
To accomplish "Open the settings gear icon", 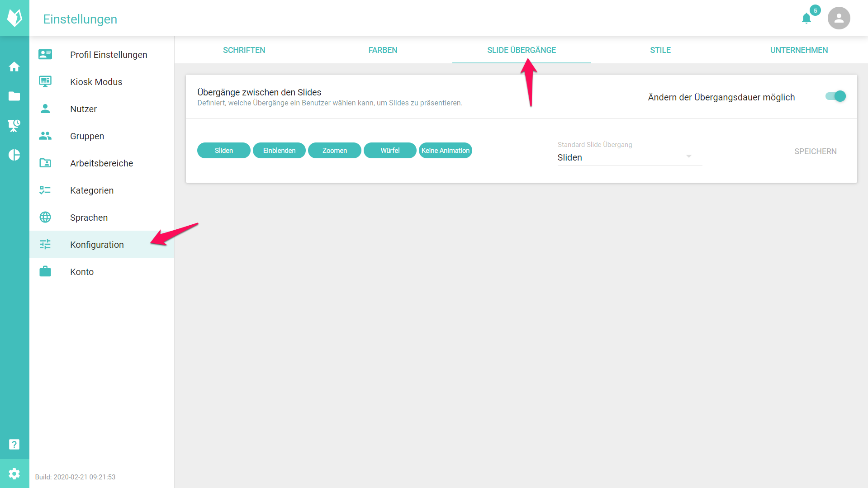I will coord(14,474).
